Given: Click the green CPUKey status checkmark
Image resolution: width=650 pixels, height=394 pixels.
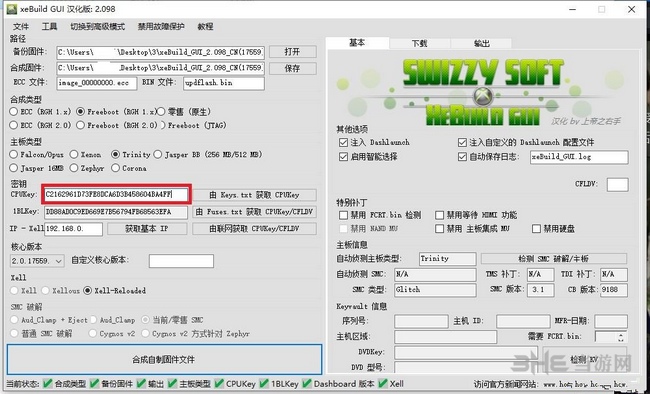Looking at the screenshot, I should tap(219, 384).
